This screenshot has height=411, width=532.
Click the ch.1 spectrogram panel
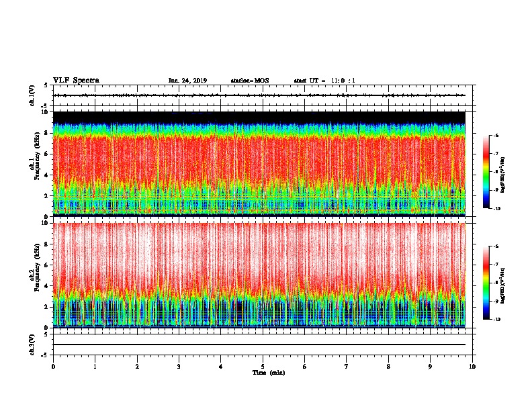(x=259, y=164)
